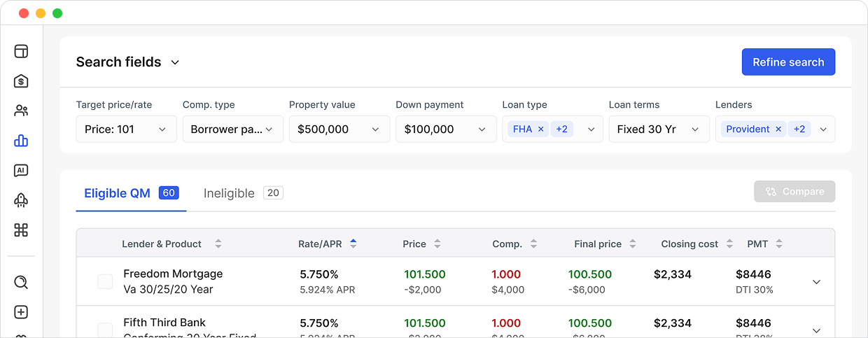Open the Down payment dropdown

(x=446, y=129)
